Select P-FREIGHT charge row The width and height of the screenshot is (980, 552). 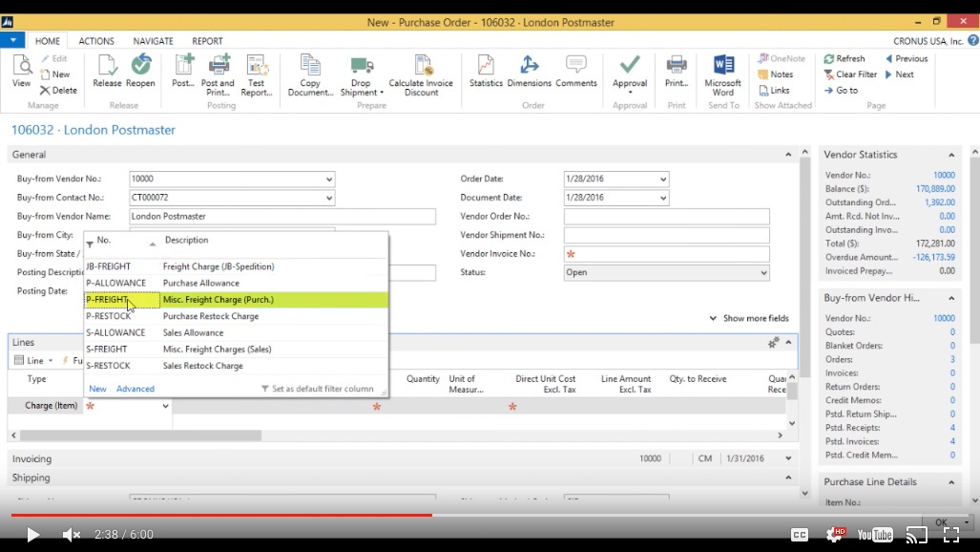tap(237, 300)
